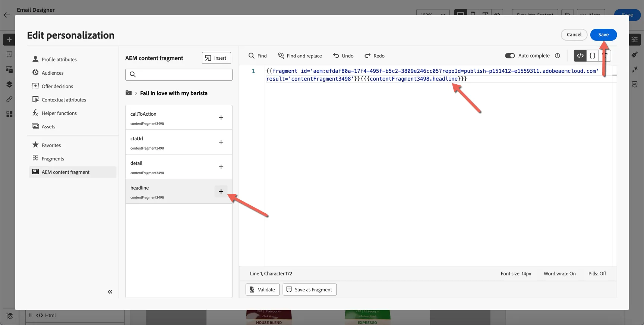Click the Insert button

(217, 58)
